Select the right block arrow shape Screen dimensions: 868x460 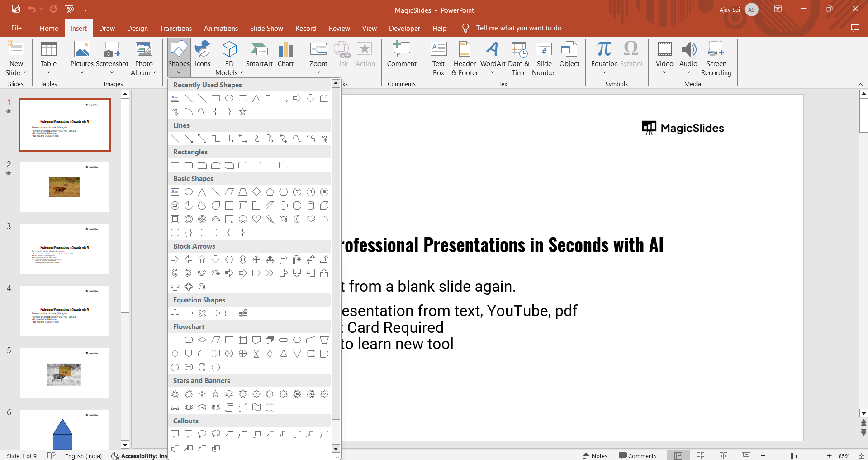click(175, 259)
